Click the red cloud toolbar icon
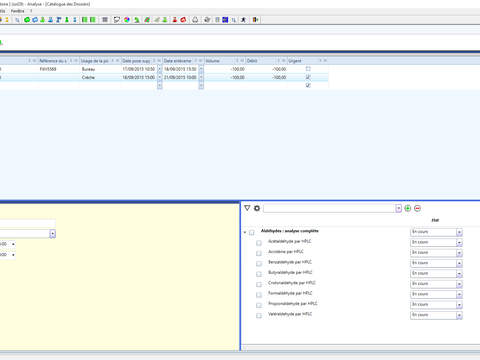The width and height of the screenshot is (480, 360). (x=183, y=20)
